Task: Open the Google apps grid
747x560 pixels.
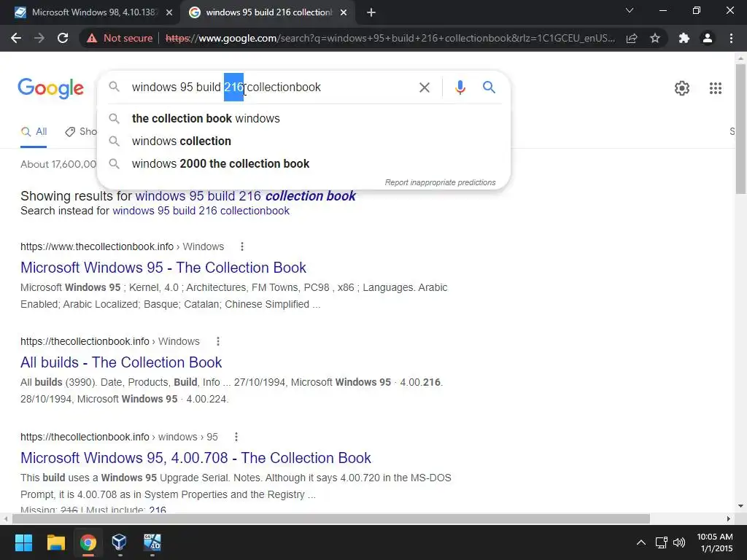Action: pos(715,88)
